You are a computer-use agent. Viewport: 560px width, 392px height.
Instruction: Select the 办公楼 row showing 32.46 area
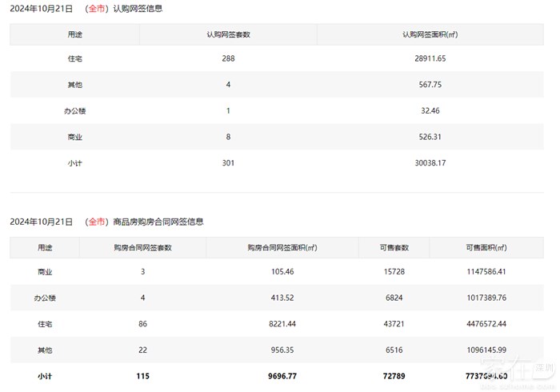pos(74,111)
